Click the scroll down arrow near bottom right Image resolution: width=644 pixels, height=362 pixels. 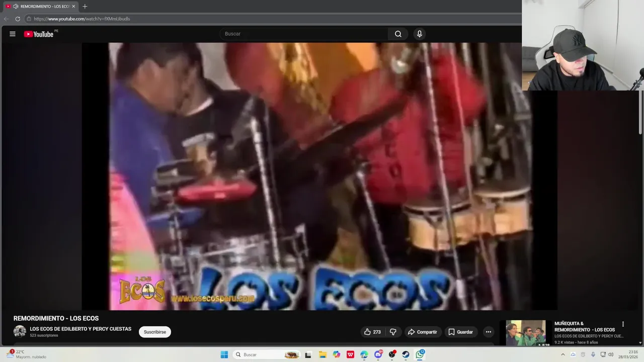pos(640,343)
